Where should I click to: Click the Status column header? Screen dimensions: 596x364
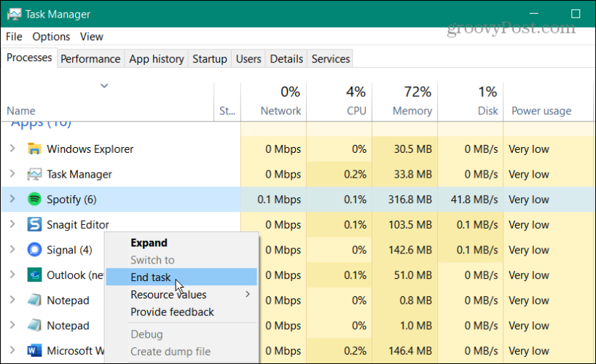pyautogui.click(x=227, y=102)
